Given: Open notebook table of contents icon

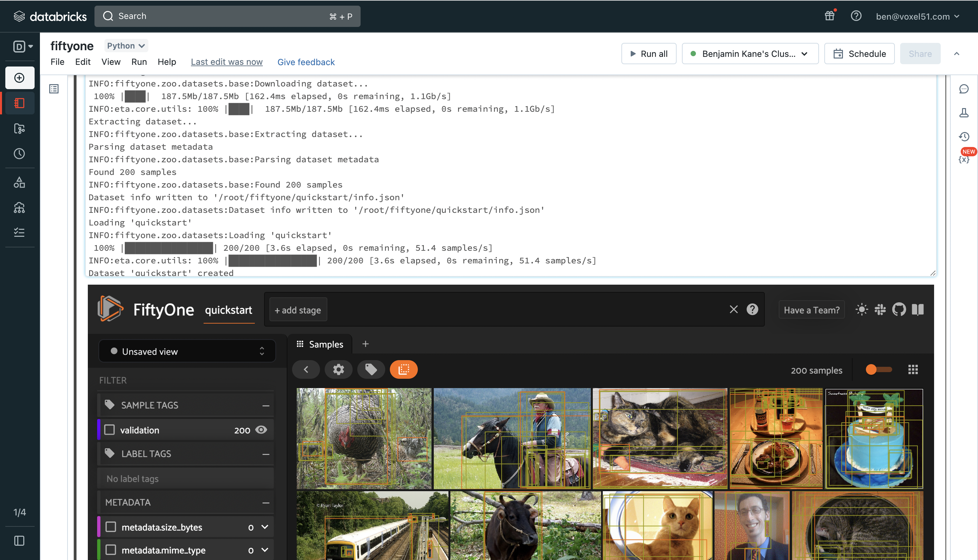Looking at the screenshot, I should 54,89.
